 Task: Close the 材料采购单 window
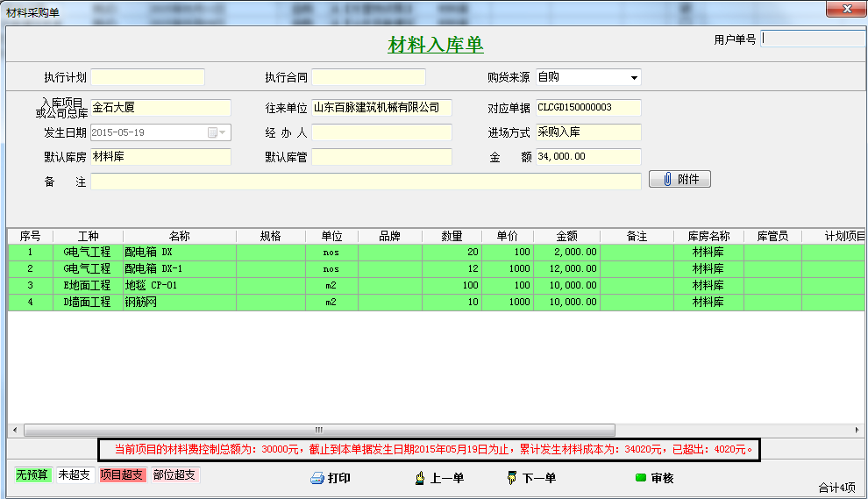[x=844, y=10]
